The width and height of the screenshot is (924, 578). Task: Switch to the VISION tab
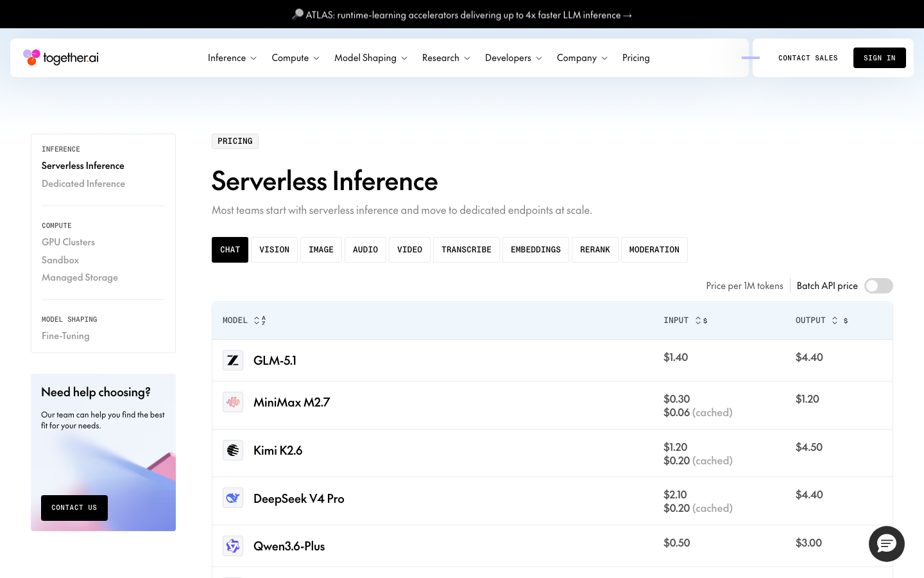(275, 250)
